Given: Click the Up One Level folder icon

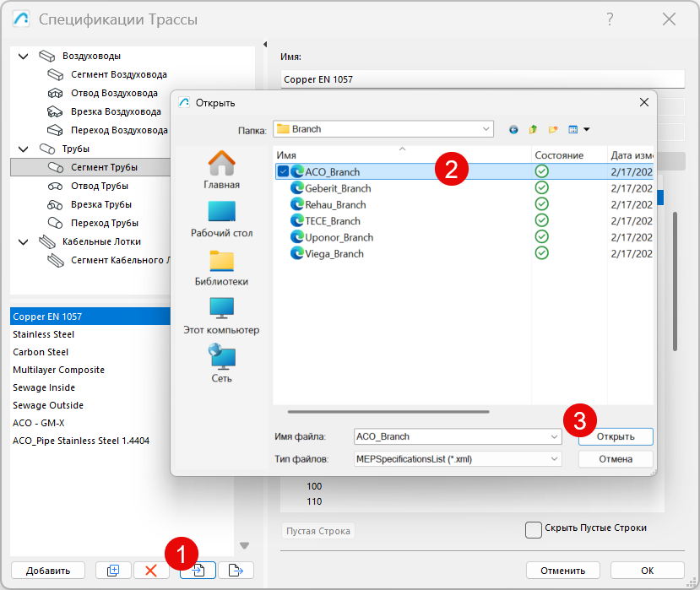Looking at the screenshot, I should click(x=533, y=129).
